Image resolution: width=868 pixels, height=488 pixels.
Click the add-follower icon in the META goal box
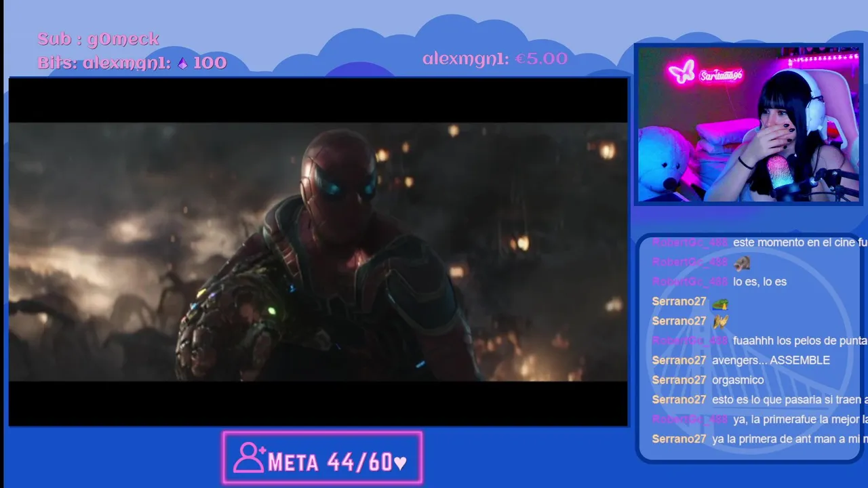[x=250, y=459]
